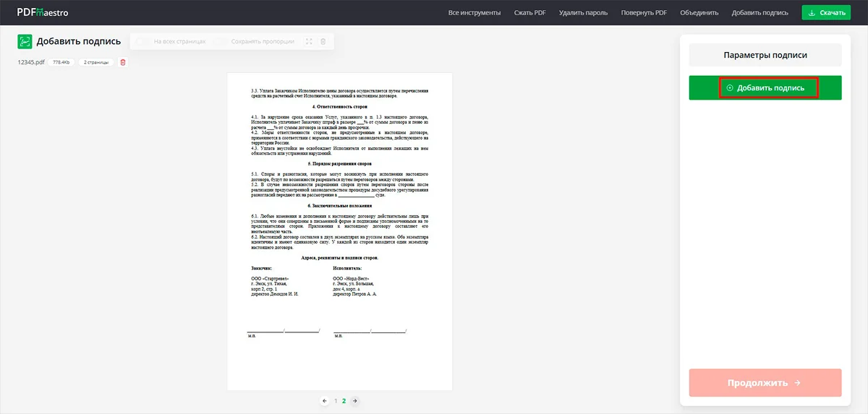This screenshot has width=868, height=414.
Task: Open the "Повернуть PDF" tool
Action: click(644, 13)
